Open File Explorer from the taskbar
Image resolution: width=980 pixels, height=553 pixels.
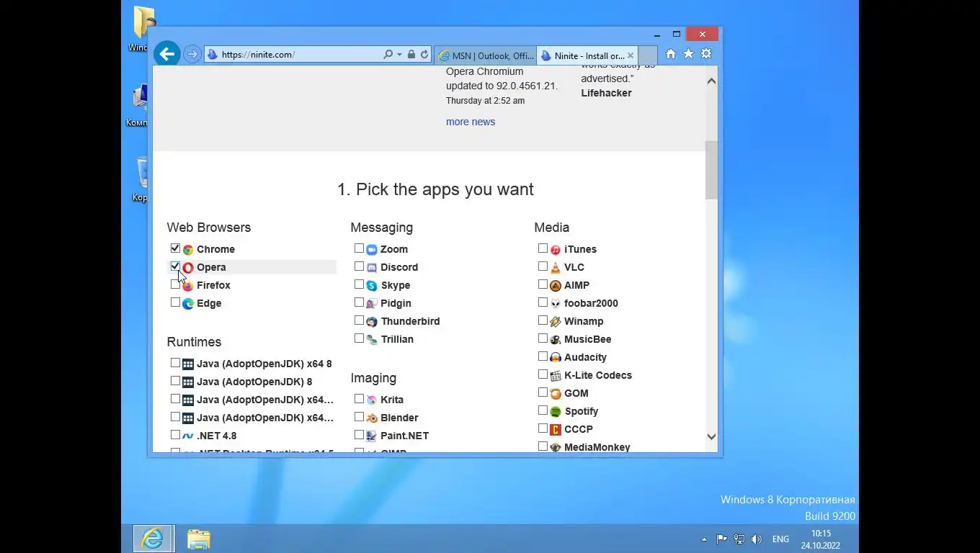(x=199, y=539)
